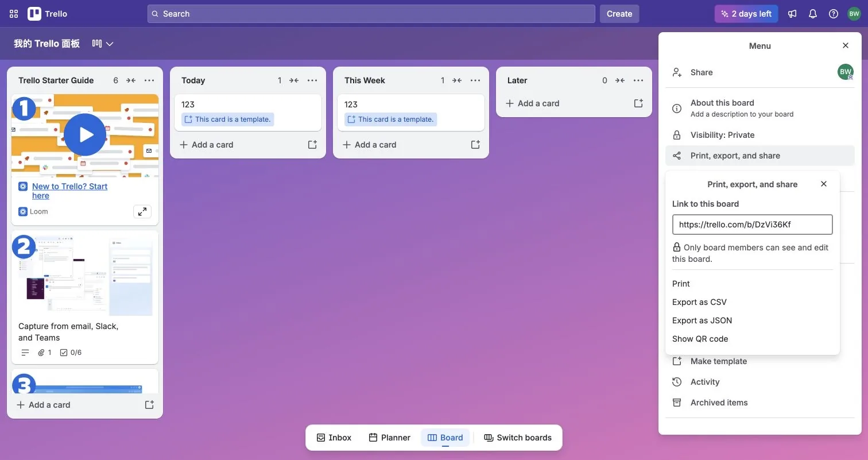
Task: Open the notifications bell
Action: 813,14
